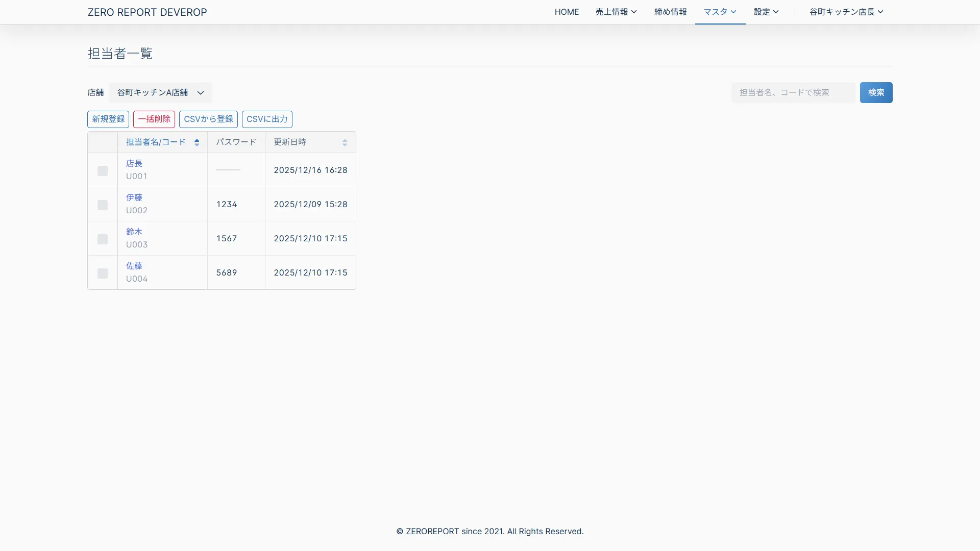
Task: Export with CSVに出力 button
Action: (x=267, y=119)
